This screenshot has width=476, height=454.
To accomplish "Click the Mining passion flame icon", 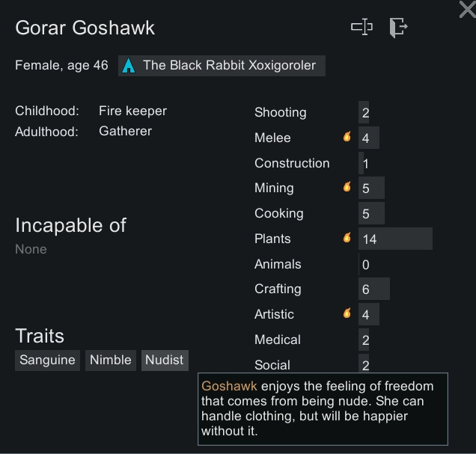I will pos(347,188).
